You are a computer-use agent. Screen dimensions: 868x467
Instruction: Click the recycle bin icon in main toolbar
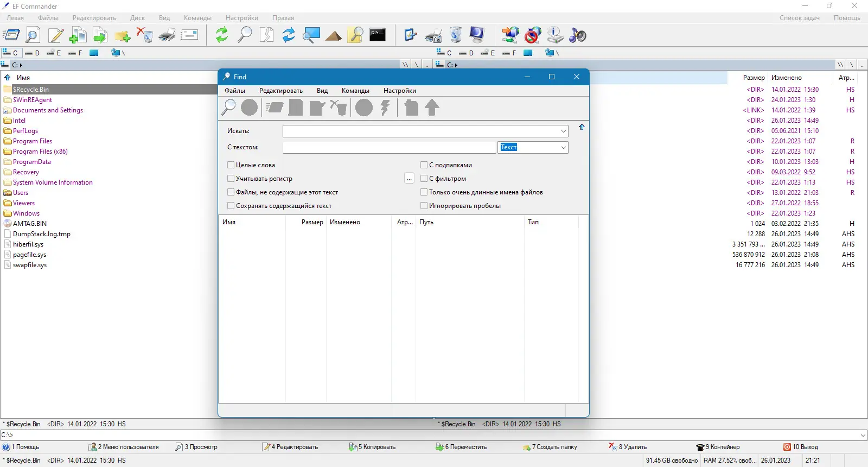coord(456,35)
